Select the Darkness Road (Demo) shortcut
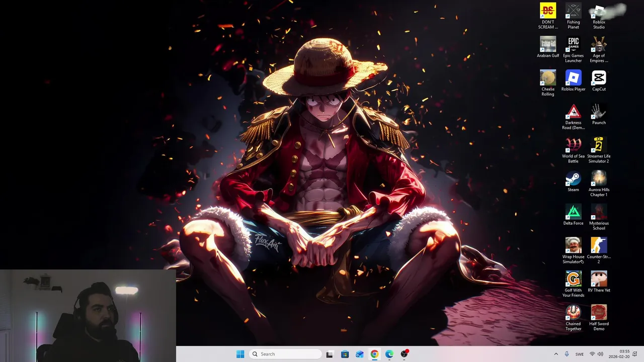The image size is (644, 362). click(573, 117)
